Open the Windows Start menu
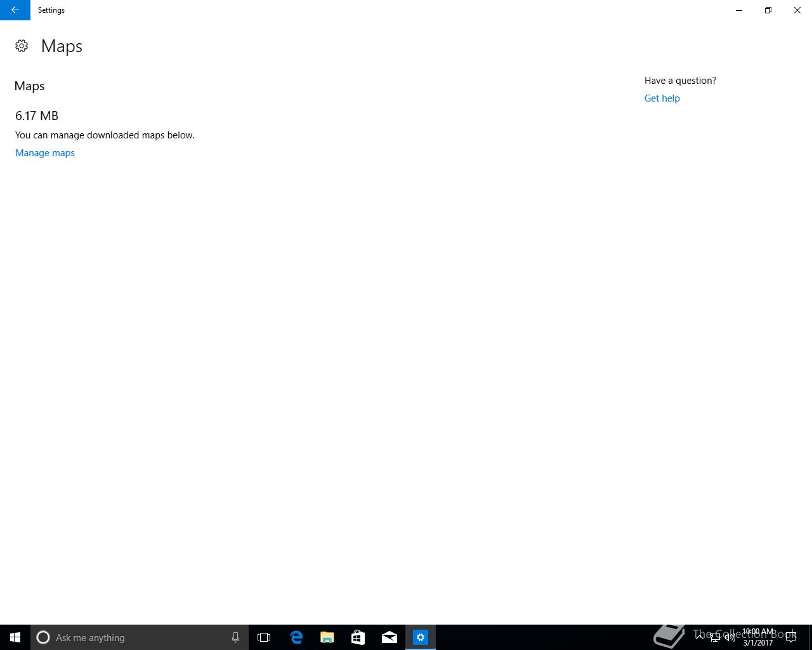Screen dimensions: 812x650 point(15,637)
